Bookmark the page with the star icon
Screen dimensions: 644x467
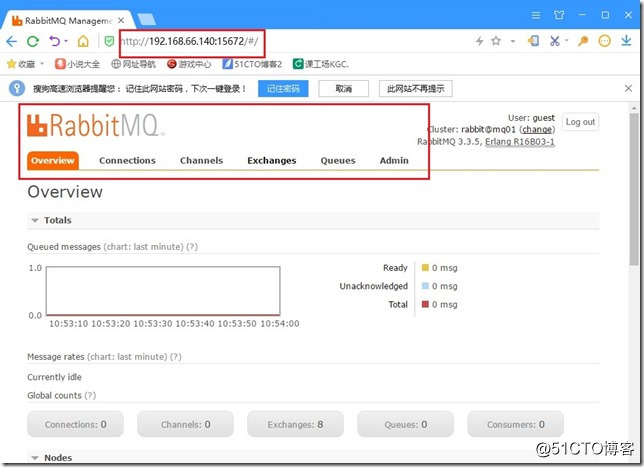click(496, 41)
